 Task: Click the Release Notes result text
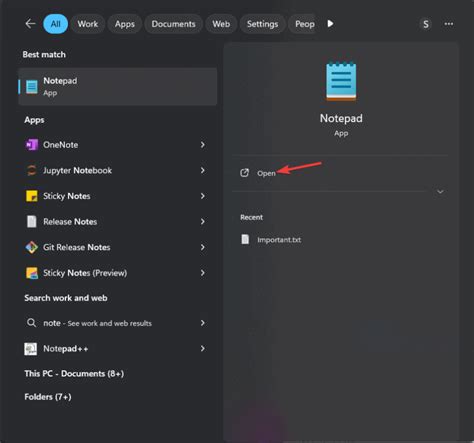pyautogui.click(x=70, y=222)
